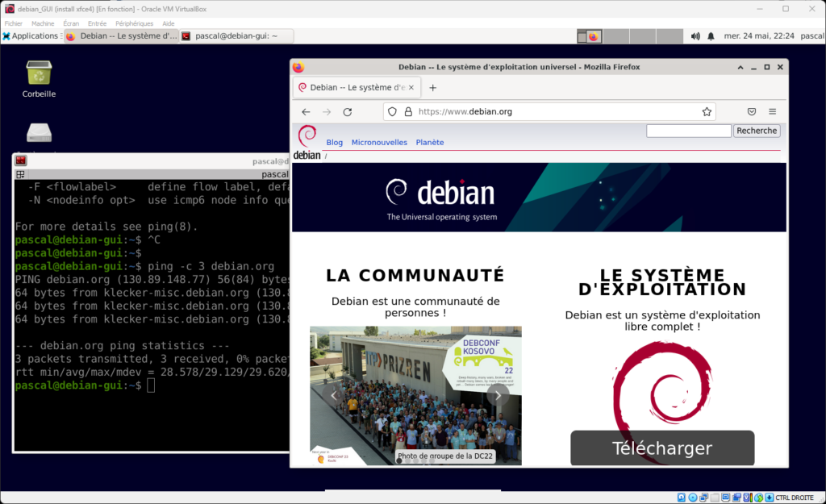Click VirtualBox hard disk status icon
Image resolution: width=826 pixels, height=504 pixels.
pyautogui.click(x=681, y=498)
